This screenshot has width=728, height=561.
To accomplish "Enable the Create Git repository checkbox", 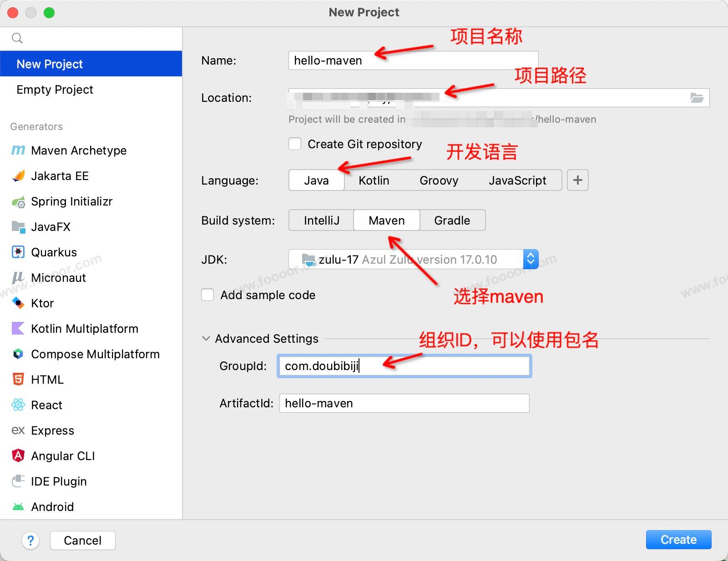I will pyautogui.click(x=295, y=144).
